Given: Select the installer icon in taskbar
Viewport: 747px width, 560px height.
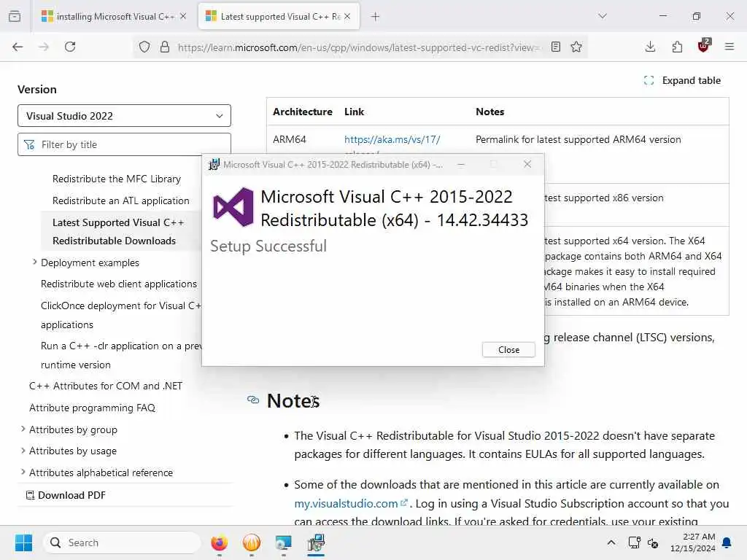Looking at the screenshot, I should (x=316, y=542).
